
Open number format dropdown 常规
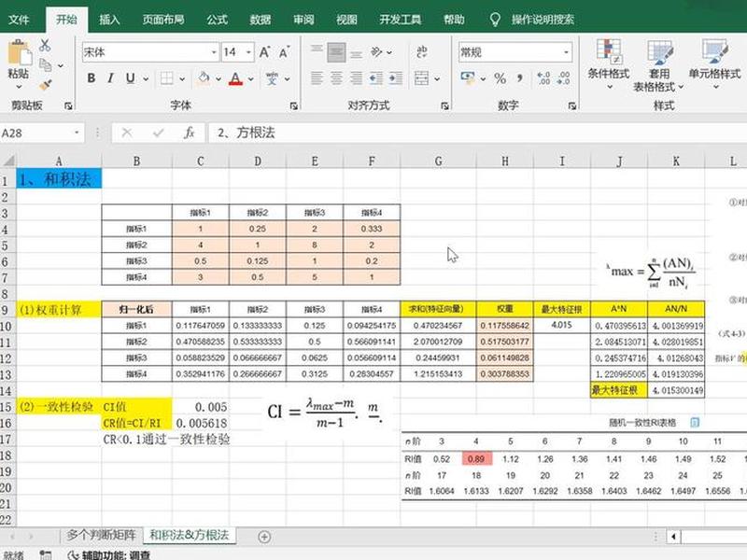point(566,52)
